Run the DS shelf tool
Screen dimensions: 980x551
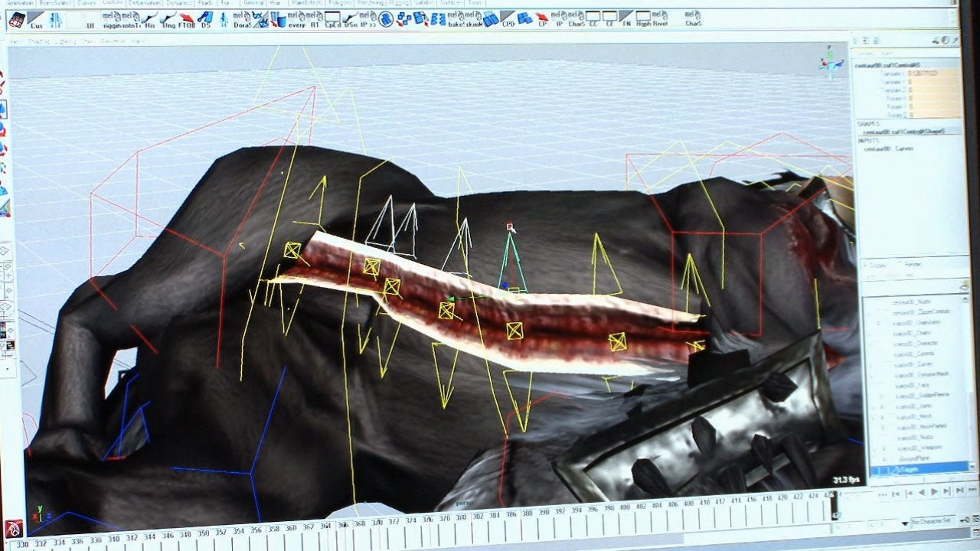click(x=205, y=19)
